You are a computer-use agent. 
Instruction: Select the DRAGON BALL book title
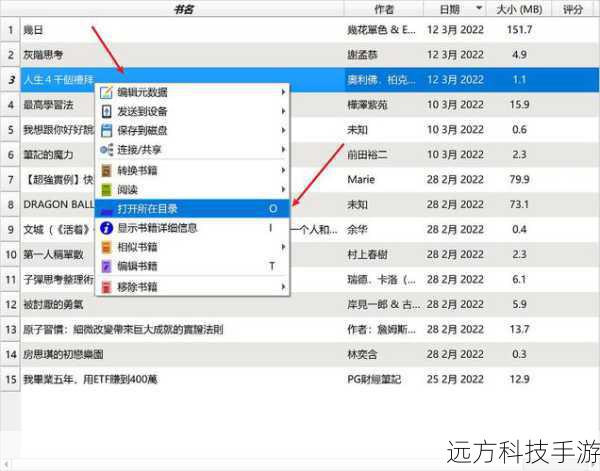pyautogui.click(x=59, y=205)
